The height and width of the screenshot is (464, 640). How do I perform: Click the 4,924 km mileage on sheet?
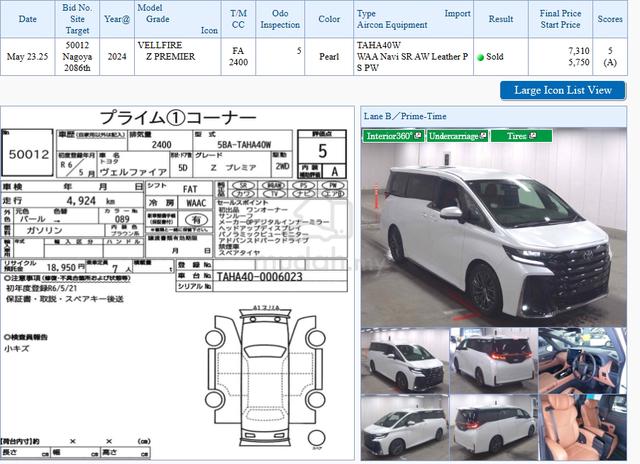91,201
